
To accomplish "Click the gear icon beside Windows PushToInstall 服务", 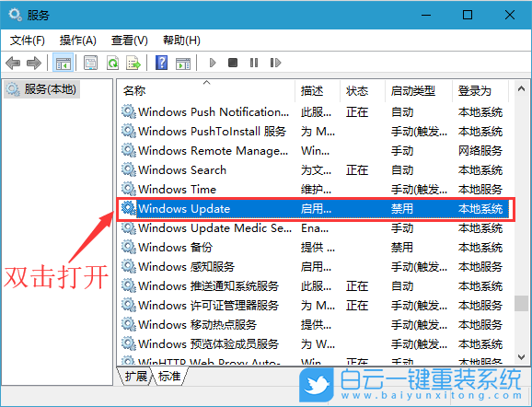I will [x=129, y=131].
